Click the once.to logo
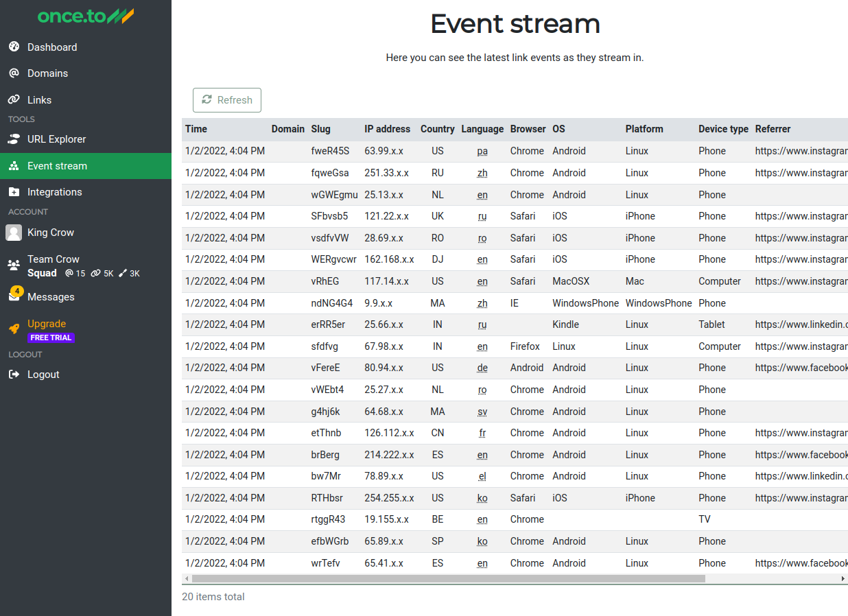Viewport: 848px width, 616px height. pos(86,16)
